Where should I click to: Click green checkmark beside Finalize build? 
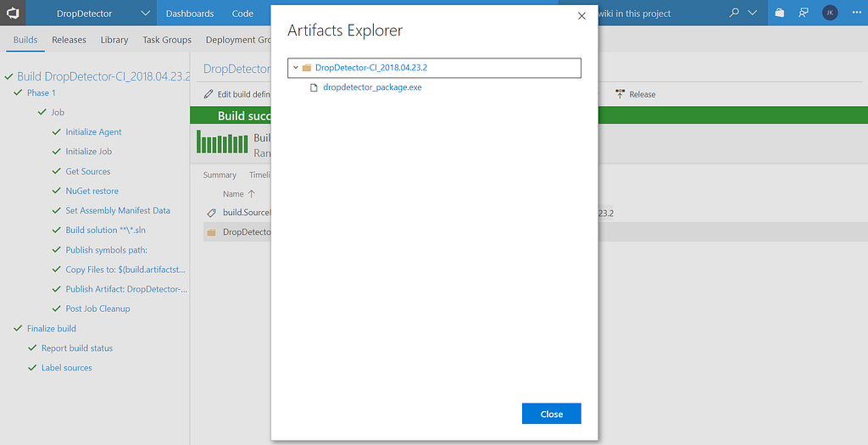[18, 328]
